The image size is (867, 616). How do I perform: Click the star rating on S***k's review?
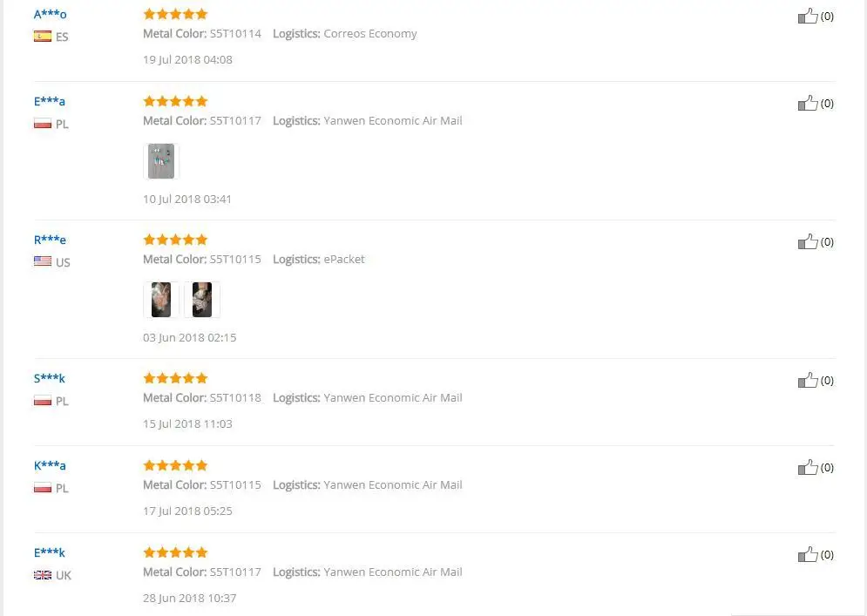click(x=174, y=378)
